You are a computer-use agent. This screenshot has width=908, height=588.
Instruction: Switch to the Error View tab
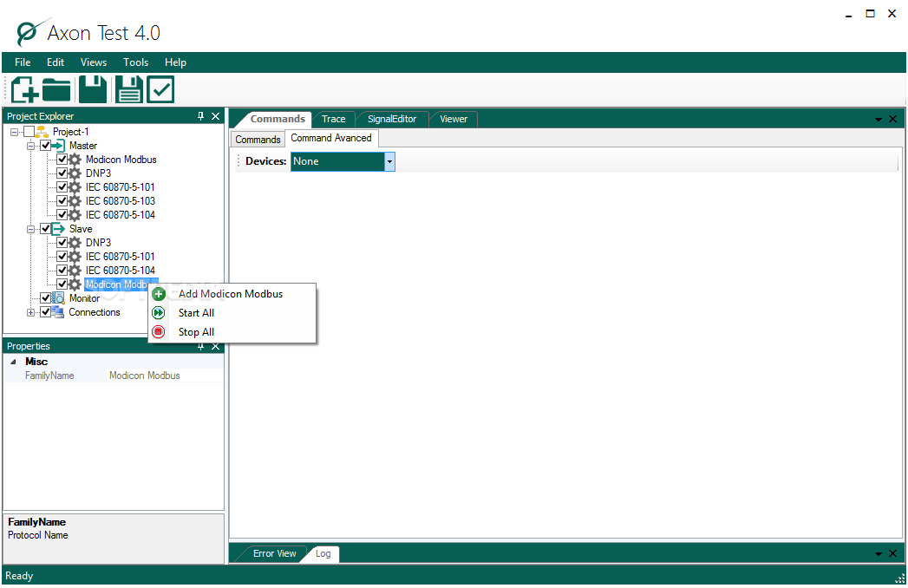click(275, 554)
